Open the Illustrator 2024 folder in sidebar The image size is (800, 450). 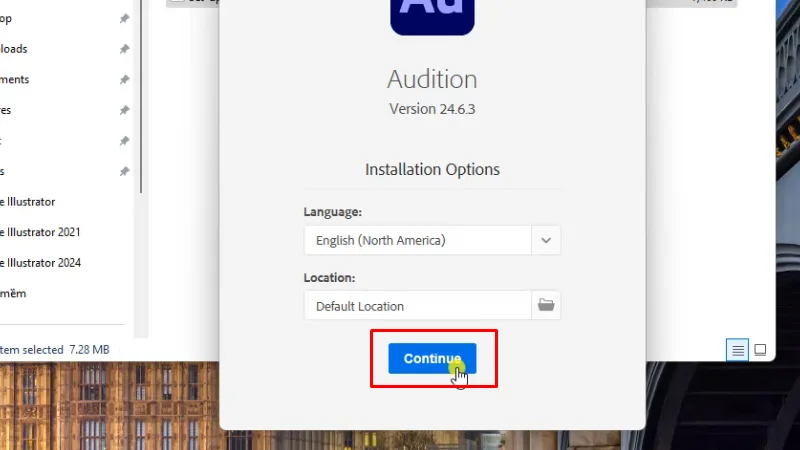point(40,263)
